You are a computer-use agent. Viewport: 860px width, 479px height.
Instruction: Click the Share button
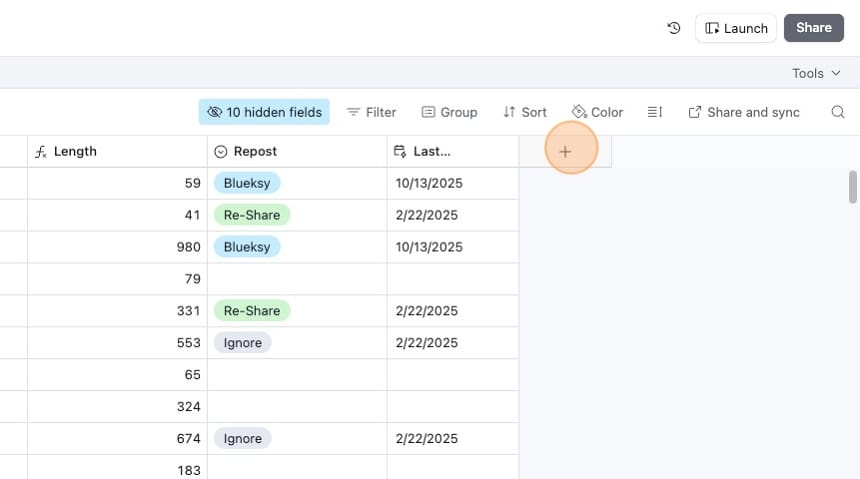813,28
